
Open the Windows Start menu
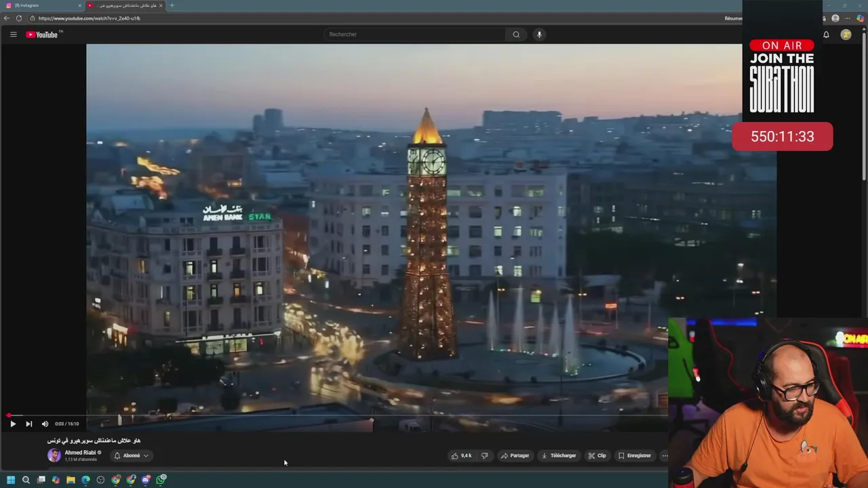[x=11, y=480]
